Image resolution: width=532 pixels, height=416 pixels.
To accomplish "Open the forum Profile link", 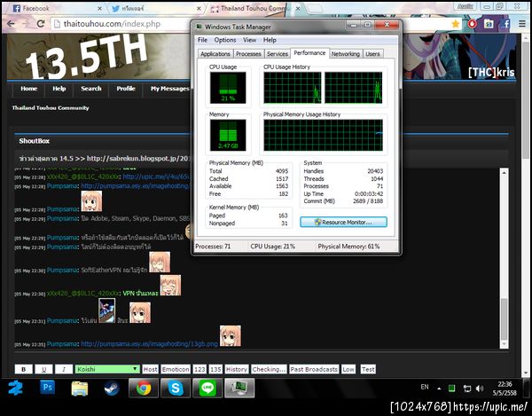I will [126, 89].
